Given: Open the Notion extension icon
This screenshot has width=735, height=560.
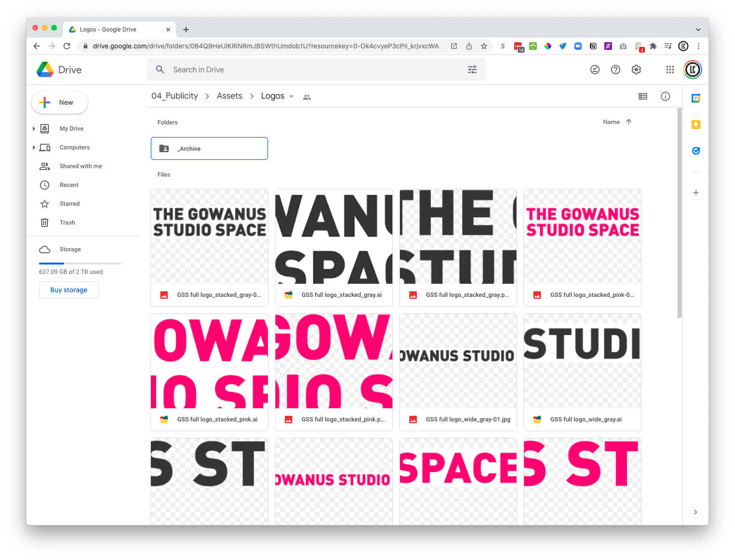Looking at the screenshot, I should (593, 46).
